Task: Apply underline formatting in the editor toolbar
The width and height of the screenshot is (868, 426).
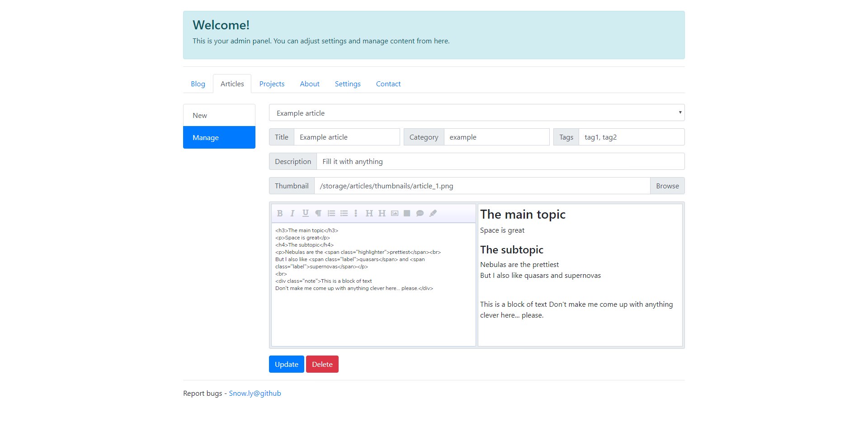Action: (x=306, y=213)
